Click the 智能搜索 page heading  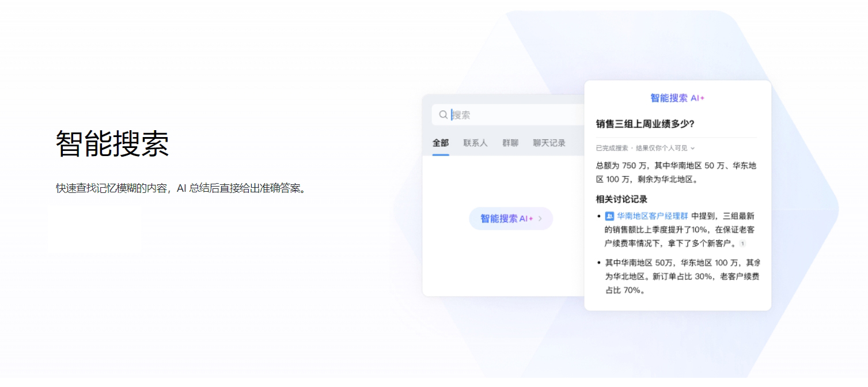[112, 143]
